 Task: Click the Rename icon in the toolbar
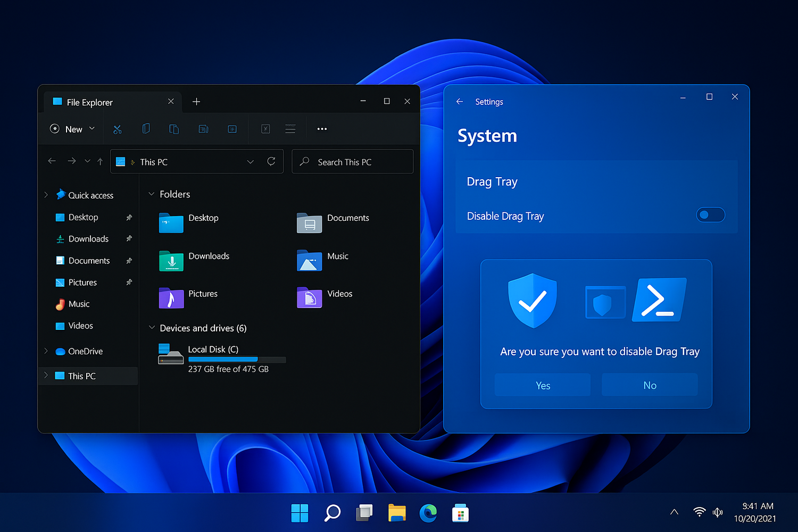tap(203, 129)
